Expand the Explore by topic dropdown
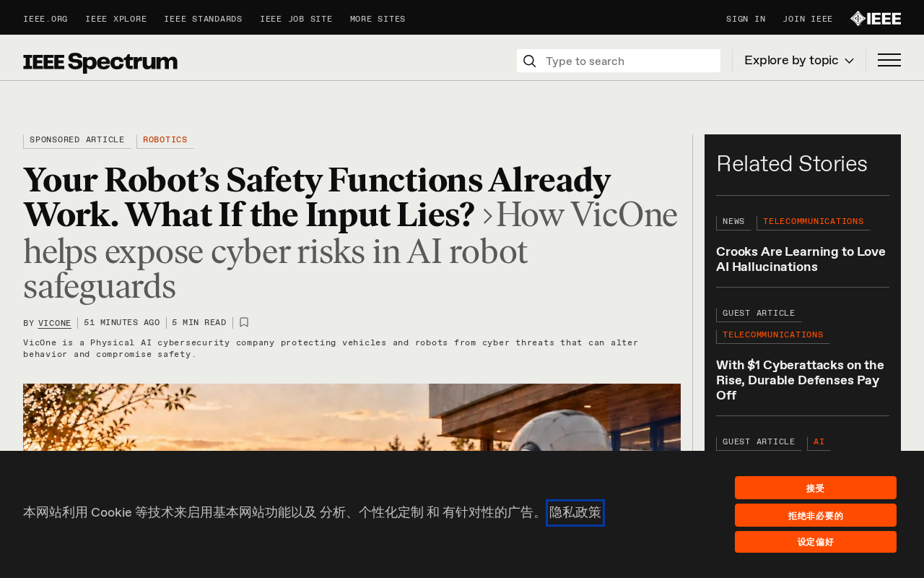The width and height of the screenshot is (924, 578). point(799,61)
